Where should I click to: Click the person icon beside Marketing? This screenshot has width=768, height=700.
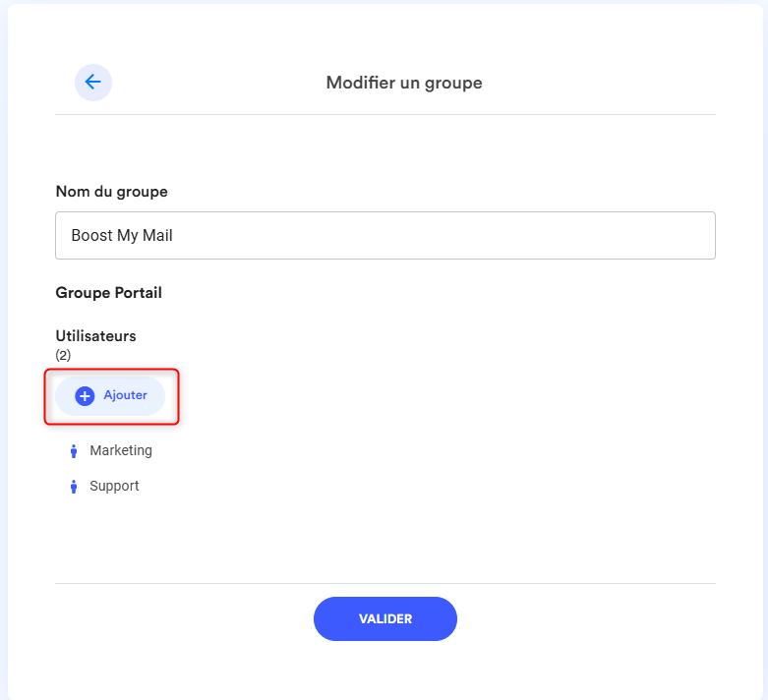click(x=73, y=451)
